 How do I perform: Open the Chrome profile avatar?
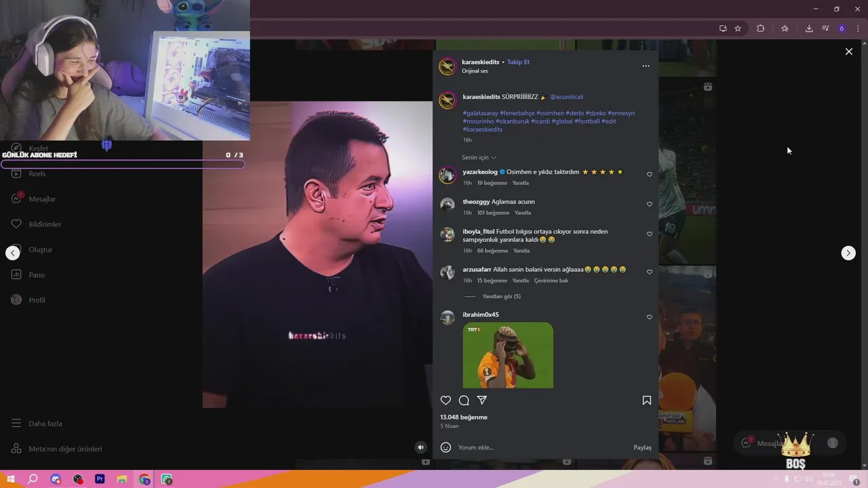point(842,28)
